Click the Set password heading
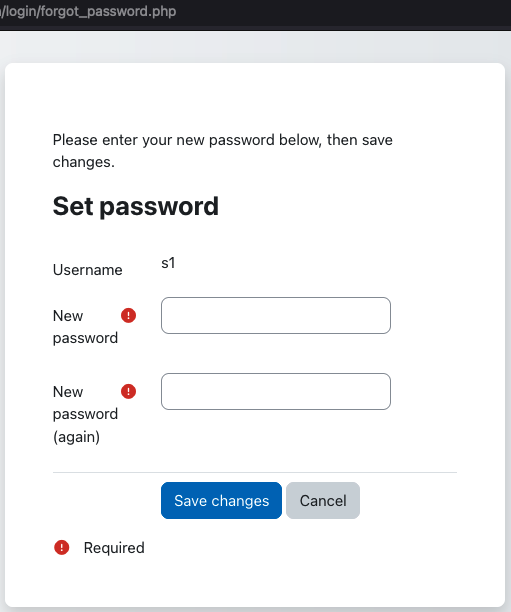This screenshot has height=612, width=511. 135,206
